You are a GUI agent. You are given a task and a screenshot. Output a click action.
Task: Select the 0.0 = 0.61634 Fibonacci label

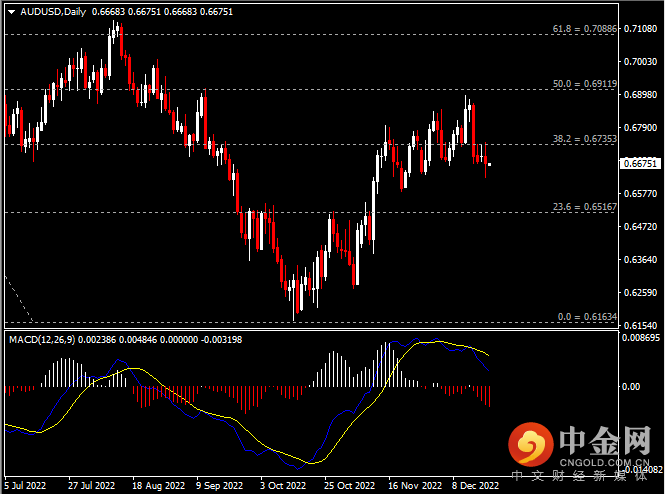point(585,317)
